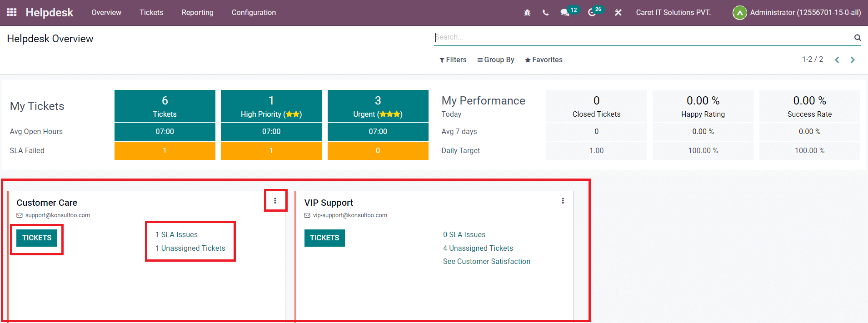This screenshot has height=323, width=868.
Task: Click the My Performance heading
Action: click(x=484, y=101)
